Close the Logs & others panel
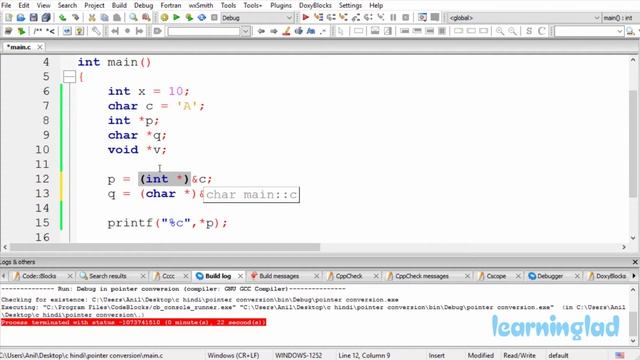The image size is (640, 360). coord(635,262)
